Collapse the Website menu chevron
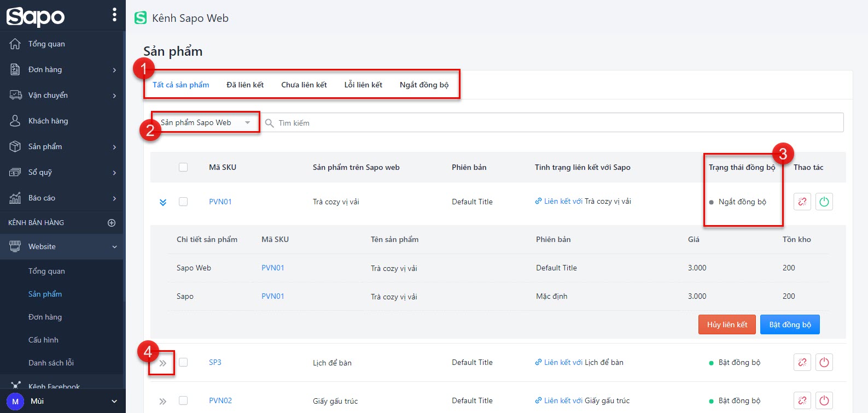868x413 pixels. [x=114, y=247]
